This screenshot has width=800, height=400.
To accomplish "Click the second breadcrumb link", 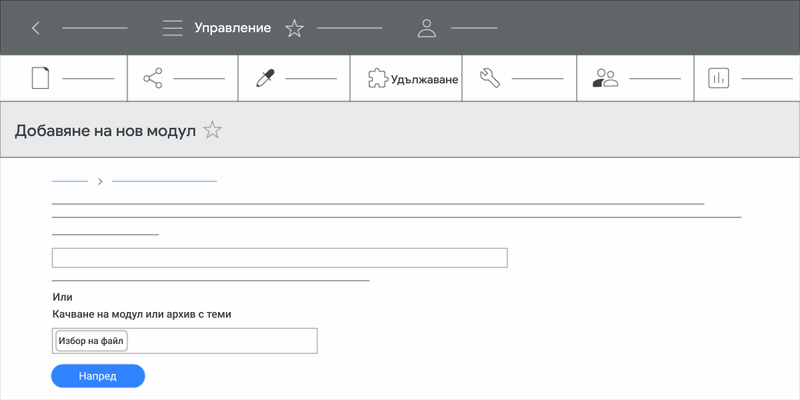I will tap(164, 181).
